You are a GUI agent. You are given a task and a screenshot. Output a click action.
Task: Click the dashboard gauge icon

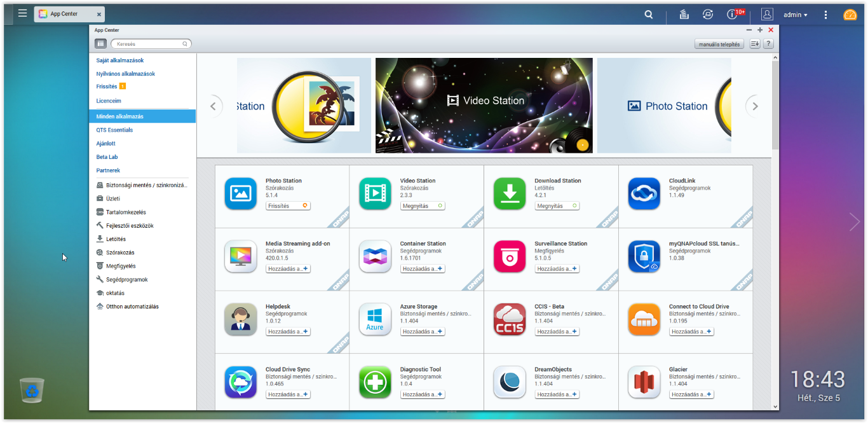coord(850,14)
